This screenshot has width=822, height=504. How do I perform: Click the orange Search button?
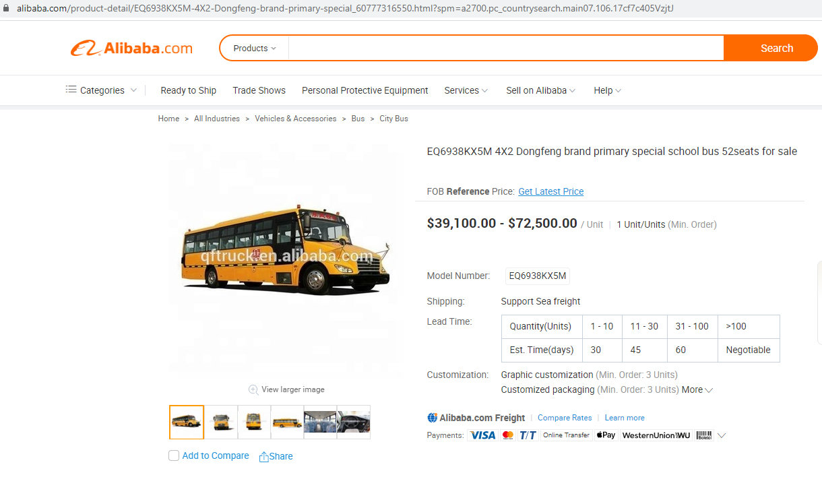(770, 49)
